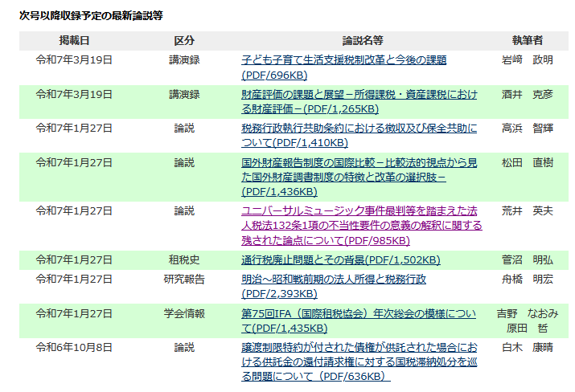The height and width of the screenshot is (392, 575).
Task: Click the 区分 column header
Action: click(184, 40)
